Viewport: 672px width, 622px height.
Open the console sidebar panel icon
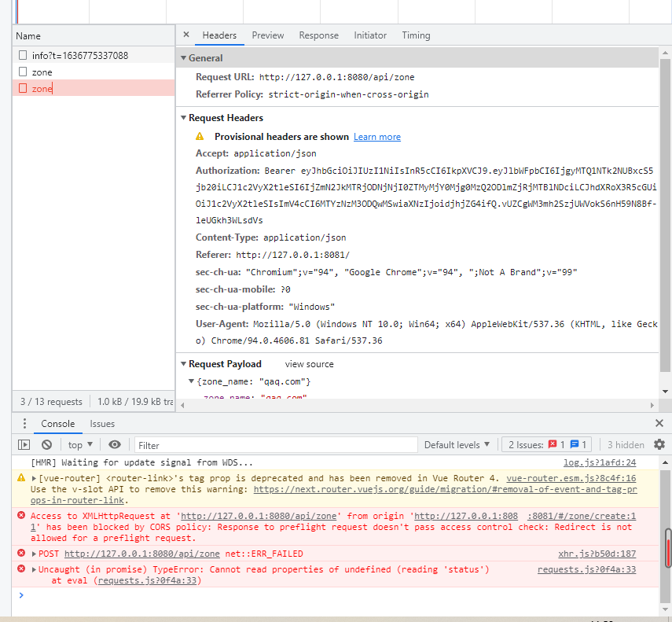[x=24, y=444]
